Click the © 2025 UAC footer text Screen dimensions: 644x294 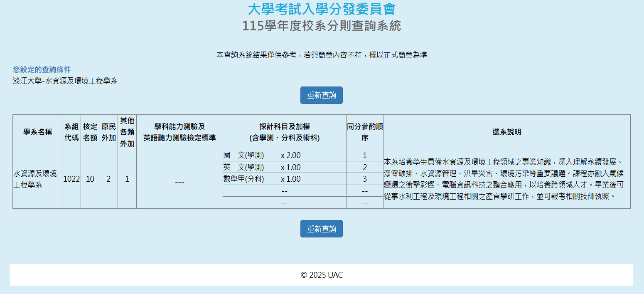[x=322, y=275]
